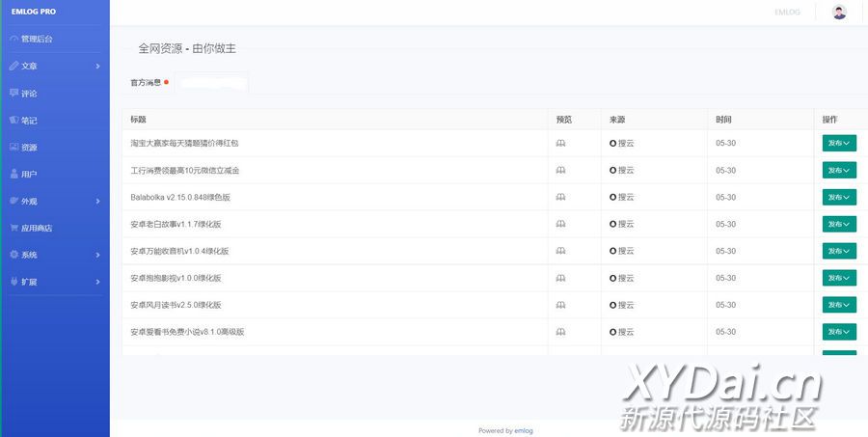This screenshot has height=437, width=868.
Task: Click preview icon for 安卓老白故事v1.1.7绿化版
Action: (x=560, y=224)
